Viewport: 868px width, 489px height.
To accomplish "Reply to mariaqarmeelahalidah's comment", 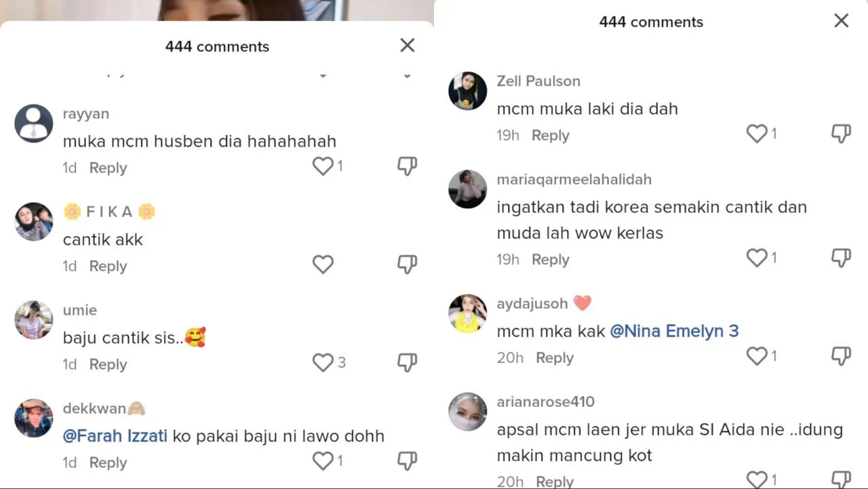I will click(x=550, y=259).
